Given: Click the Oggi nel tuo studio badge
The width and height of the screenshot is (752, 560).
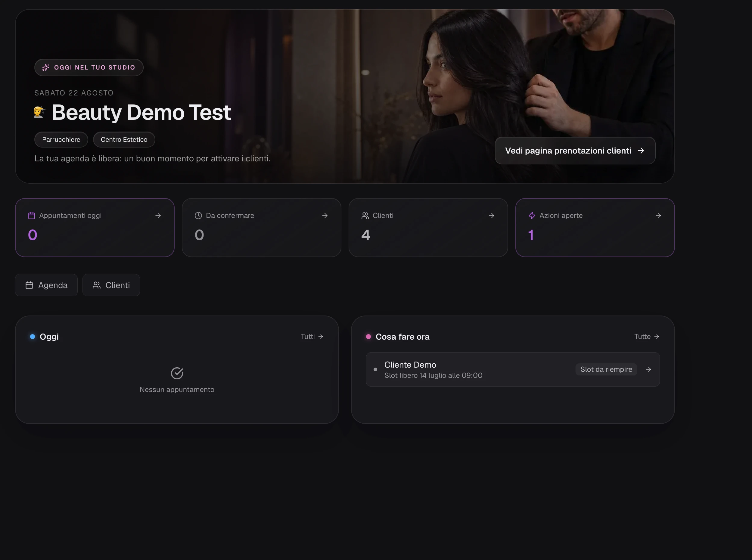Looking at the screenshot, I should coord(89,67).
